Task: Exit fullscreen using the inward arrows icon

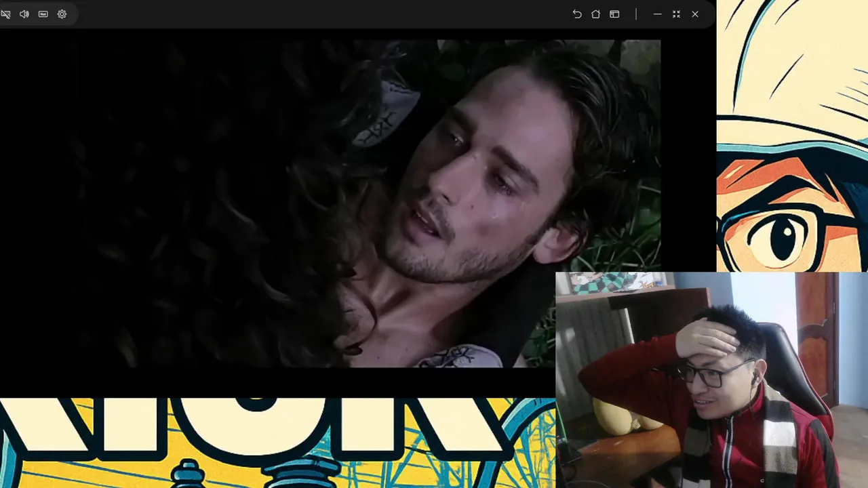Action: click(x=676, y=14)
